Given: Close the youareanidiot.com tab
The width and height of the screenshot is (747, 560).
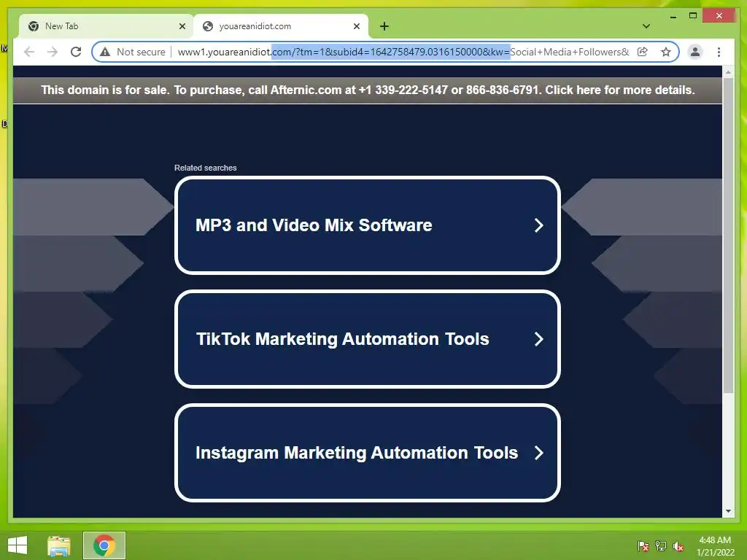Looking at the screenshot, I should click(x=356, y=26).
